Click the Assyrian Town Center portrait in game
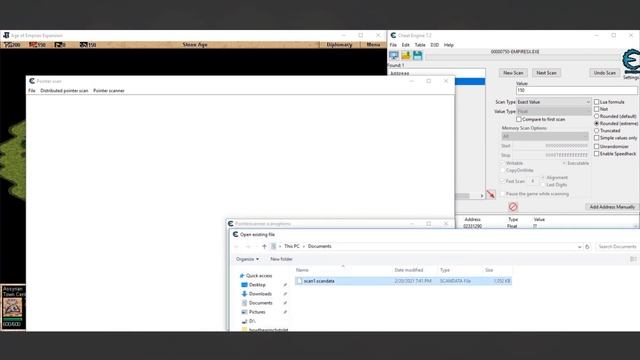640x360 pixels. tap(12, 307)
